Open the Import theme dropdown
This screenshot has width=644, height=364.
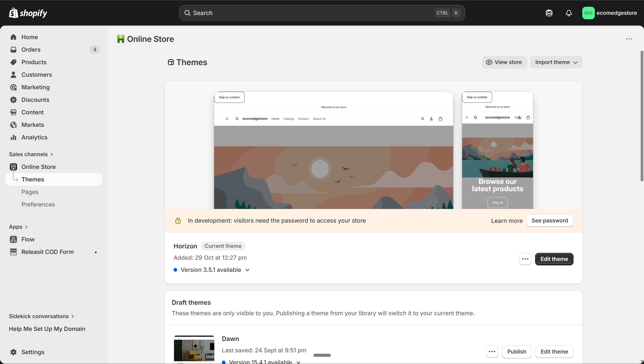pos(556,62)
